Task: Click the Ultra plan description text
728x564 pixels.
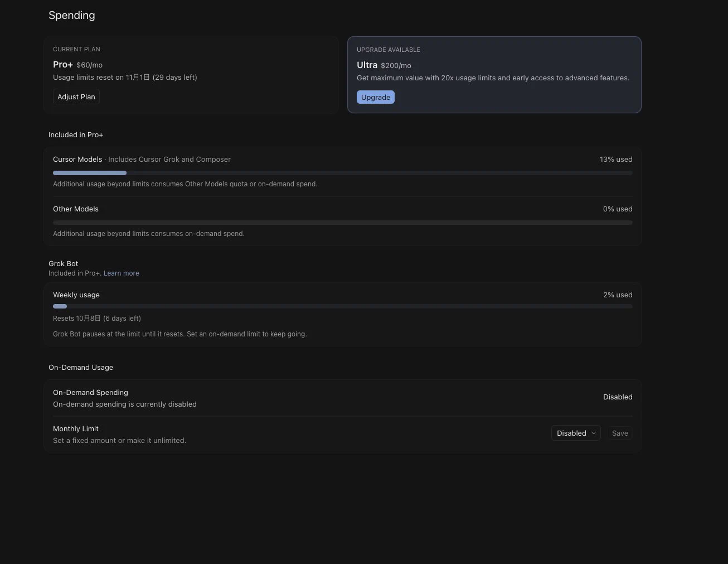Action: click(x=493, y=78)
